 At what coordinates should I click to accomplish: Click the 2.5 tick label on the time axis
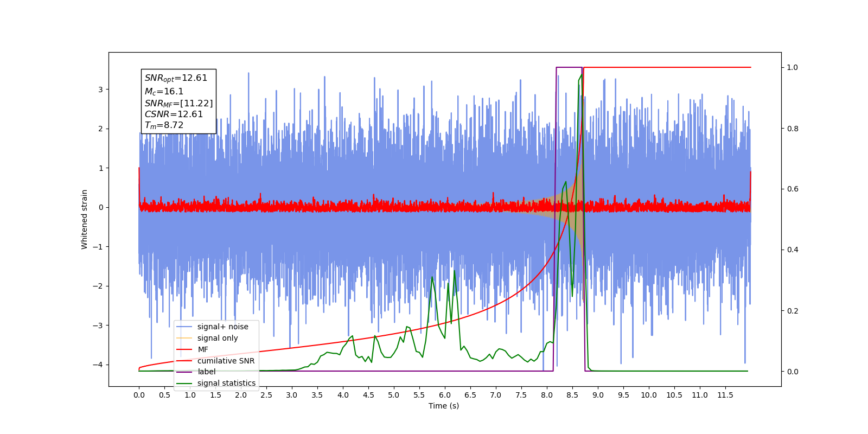pyautogui.click(x=266, y=395)
